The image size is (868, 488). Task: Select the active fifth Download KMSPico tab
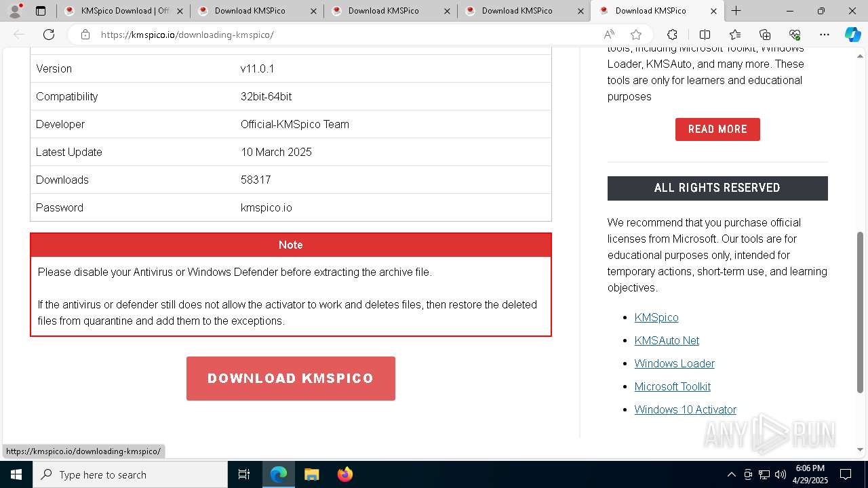(658, 11)
